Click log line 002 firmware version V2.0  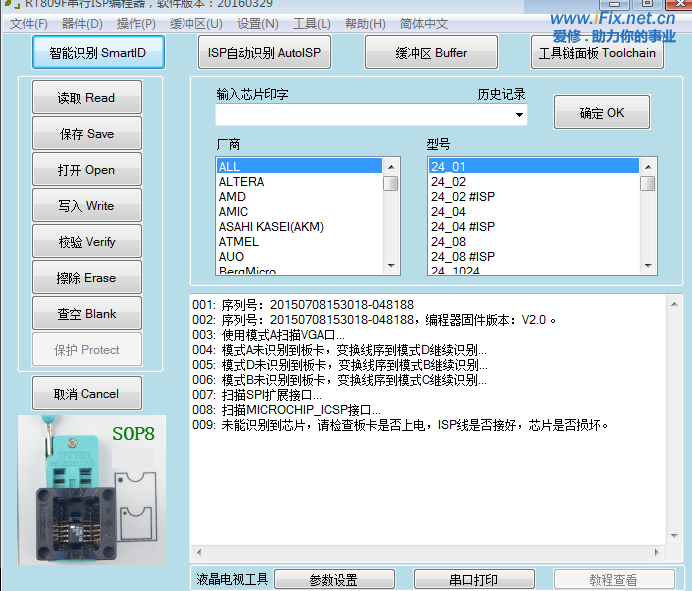click(x=373, y=320)
